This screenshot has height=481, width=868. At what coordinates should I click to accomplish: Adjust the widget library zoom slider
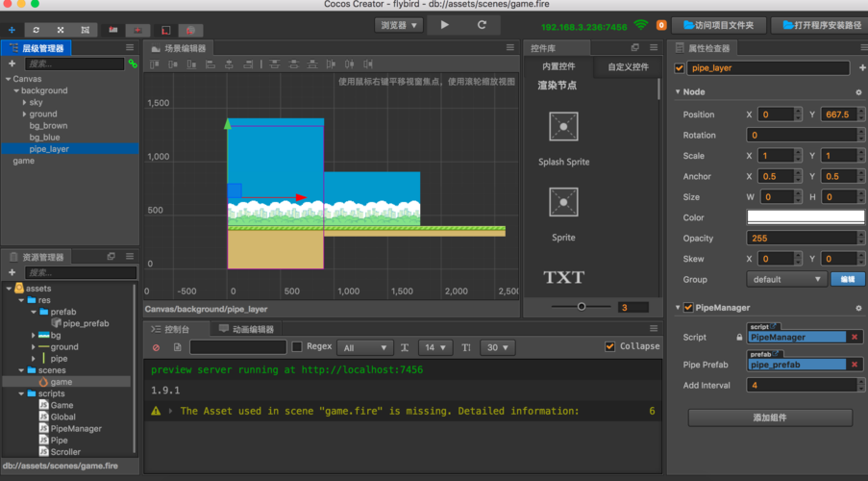point(582,307)
